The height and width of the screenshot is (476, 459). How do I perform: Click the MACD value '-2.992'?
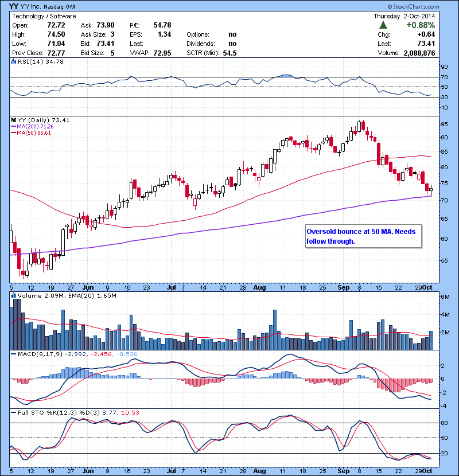76,354
